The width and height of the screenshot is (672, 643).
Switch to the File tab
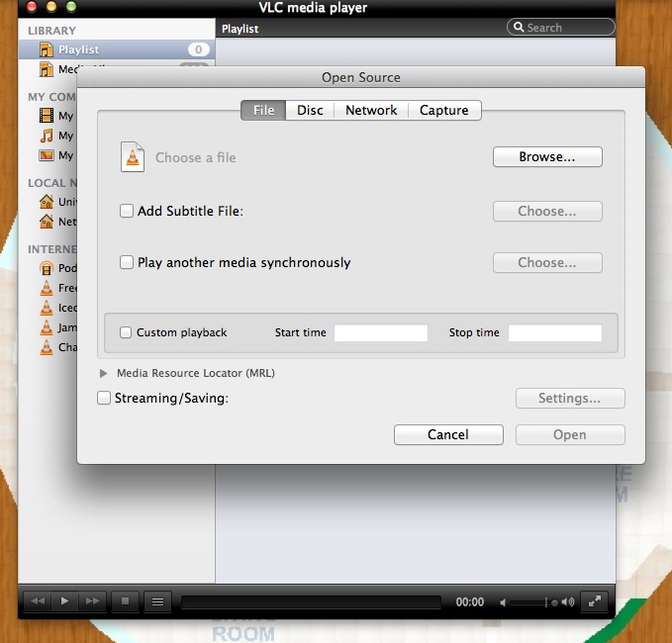pyautogui.click(x=263, y=110)
